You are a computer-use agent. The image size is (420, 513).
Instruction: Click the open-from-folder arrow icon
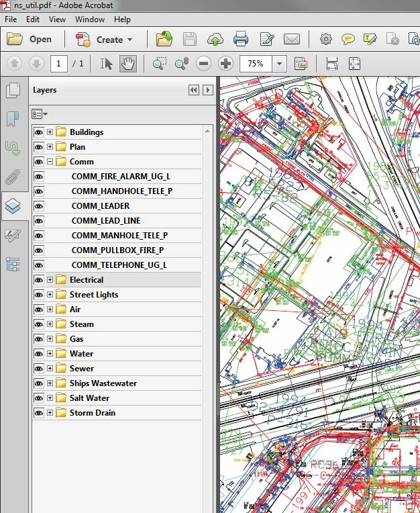pyautogui.click(x=164, y=39)
